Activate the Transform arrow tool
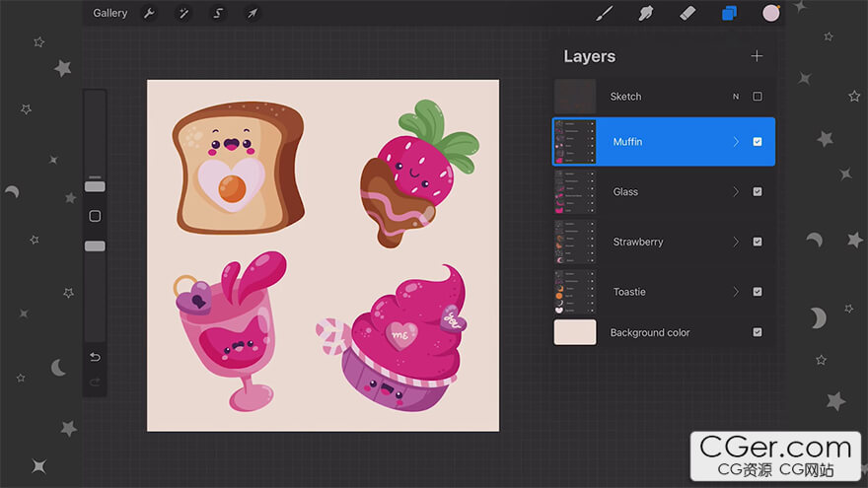Screen dimensions: 868x488 tap(253, 14)
